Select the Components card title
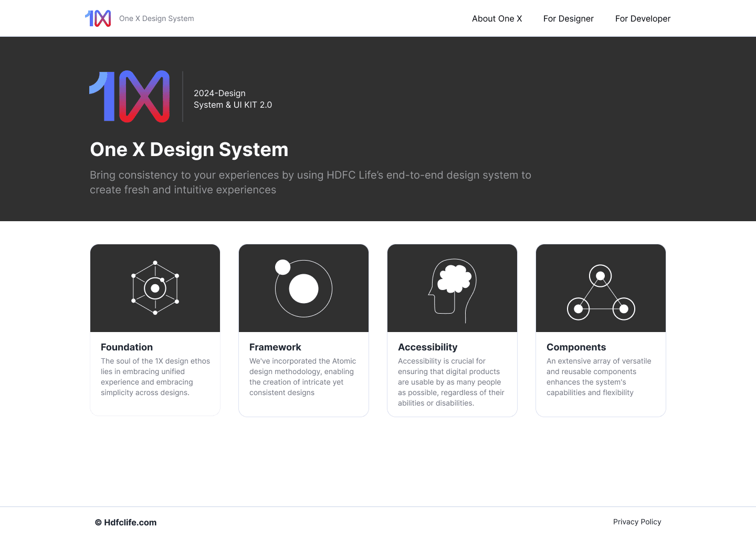This screenshot has height=538, width=756. (x=576, y=347)
